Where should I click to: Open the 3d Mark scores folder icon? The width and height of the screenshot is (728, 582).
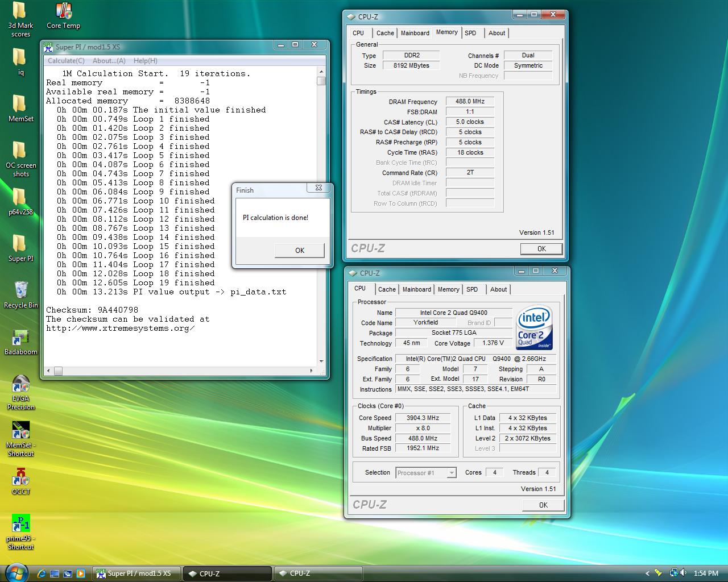(20, 19)
